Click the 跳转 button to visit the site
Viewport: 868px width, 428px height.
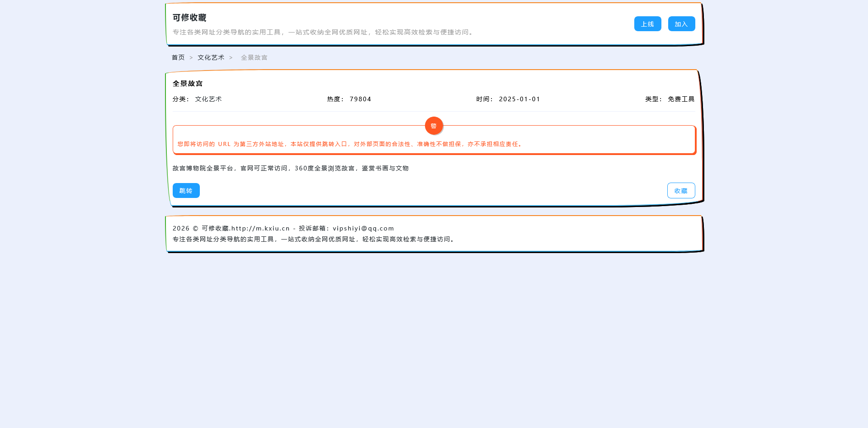[186, 190]
